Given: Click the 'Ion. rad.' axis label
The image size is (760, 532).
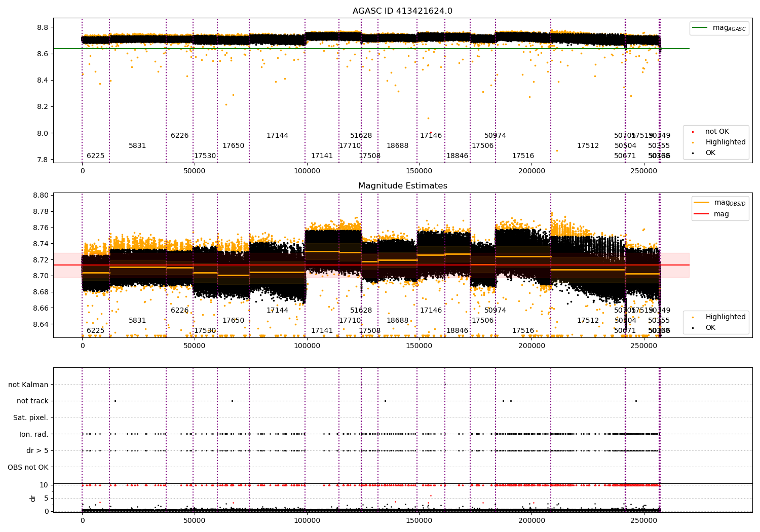Looking at the screenshot, I should pyautogui.click(x=34, y=434).
